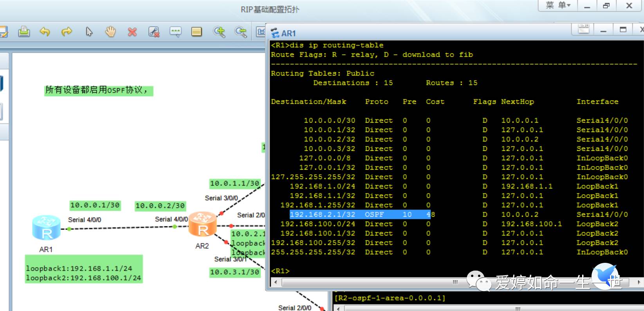Viewport: 644px width, 311px height.
Task: Click the tab layout button in the AR1 window title bar
Action: (583, 29)
